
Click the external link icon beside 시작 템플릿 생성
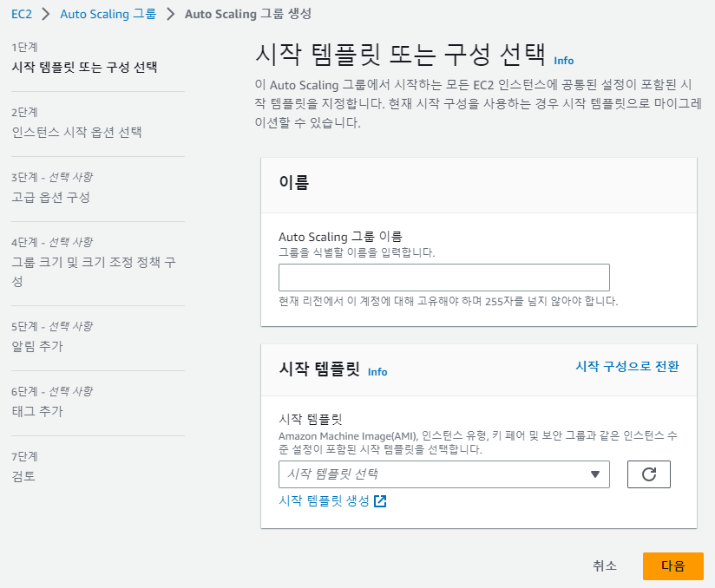[380, 501]
